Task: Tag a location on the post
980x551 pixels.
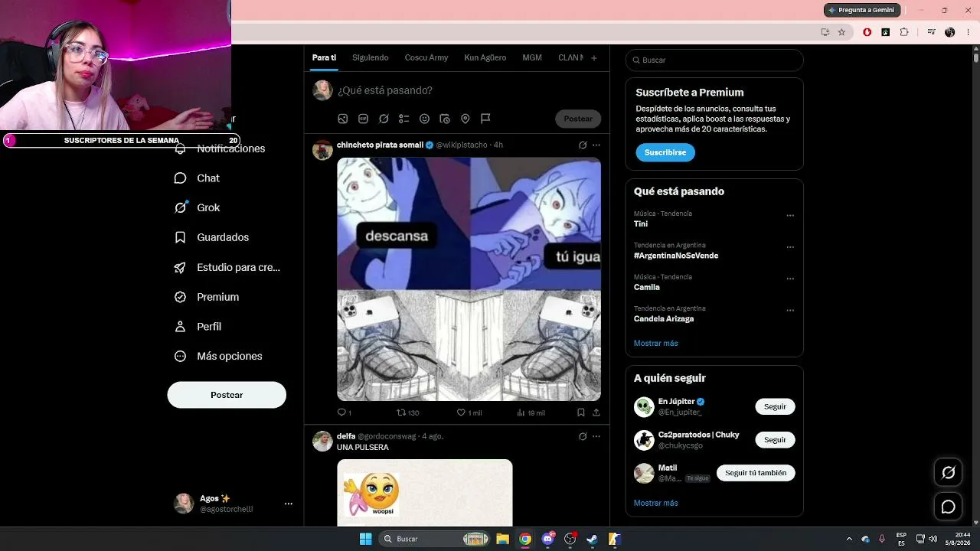Action: pyautogui.click(x=465, y=119)
